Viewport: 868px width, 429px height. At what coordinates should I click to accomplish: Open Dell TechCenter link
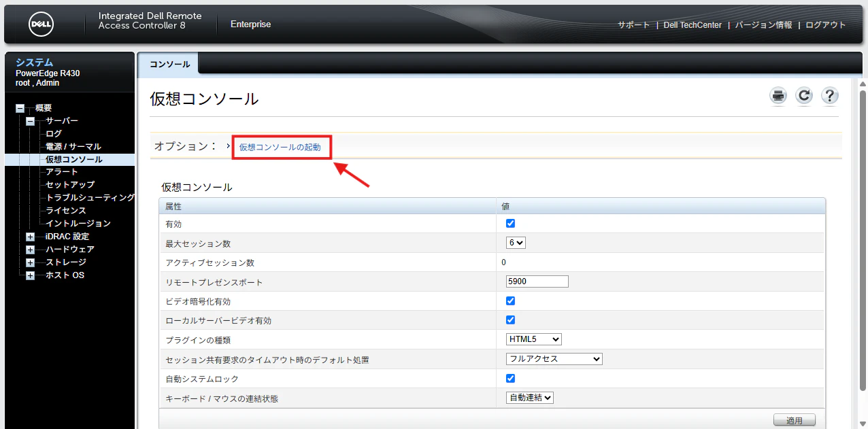tap(692, 25)
